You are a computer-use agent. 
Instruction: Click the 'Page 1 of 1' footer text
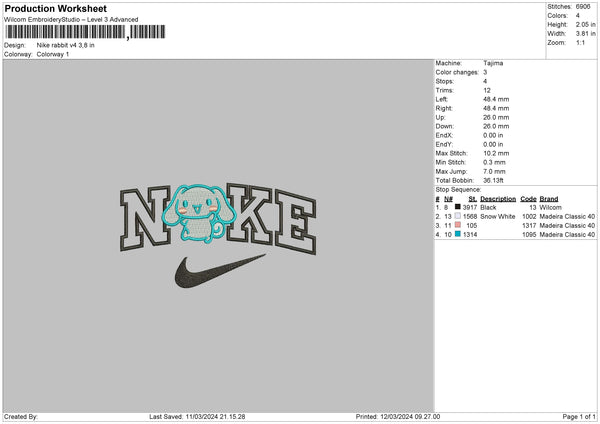579,416
